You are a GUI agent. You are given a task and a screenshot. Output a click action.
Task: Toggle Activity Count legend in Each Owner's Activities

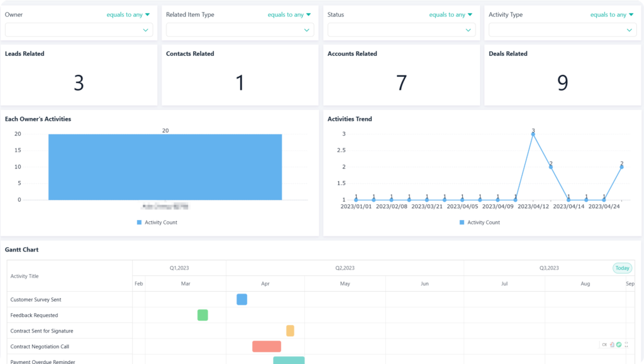pos(157,223)
